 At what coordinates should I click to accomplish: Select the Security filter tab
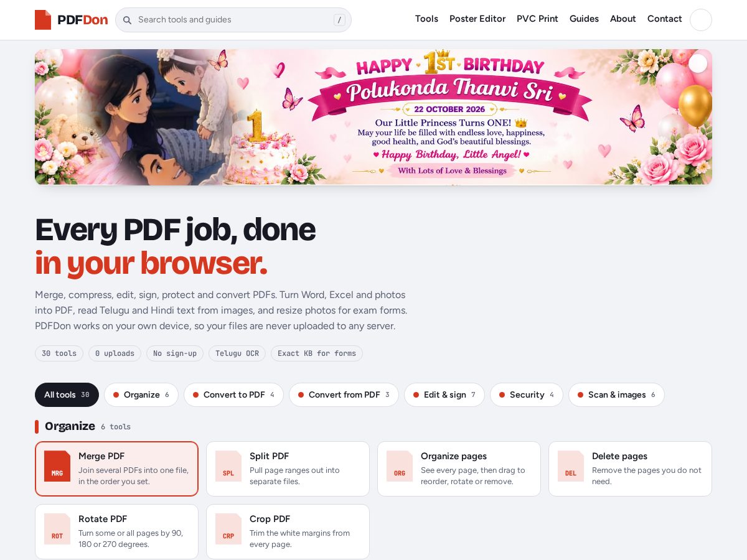point(527,394)
